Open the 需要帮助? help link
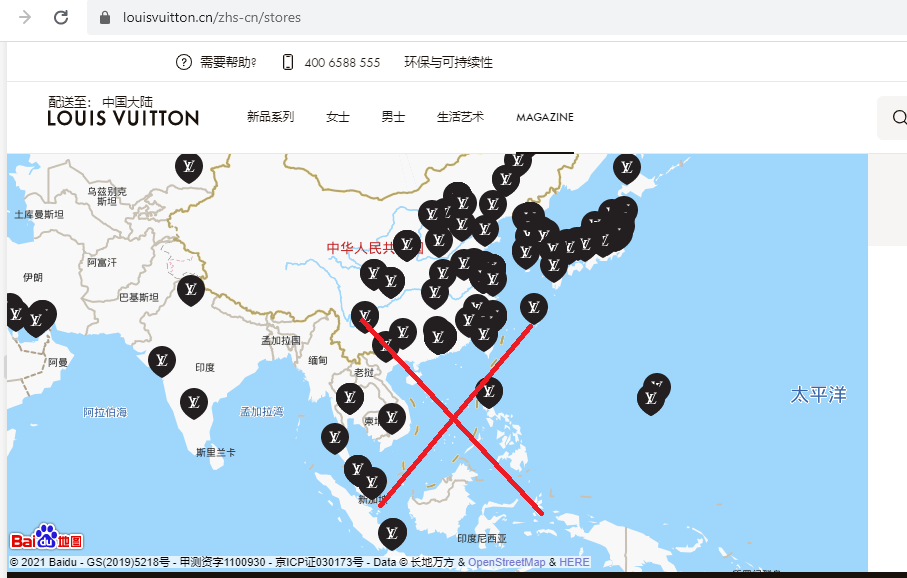 coord(228,62)
